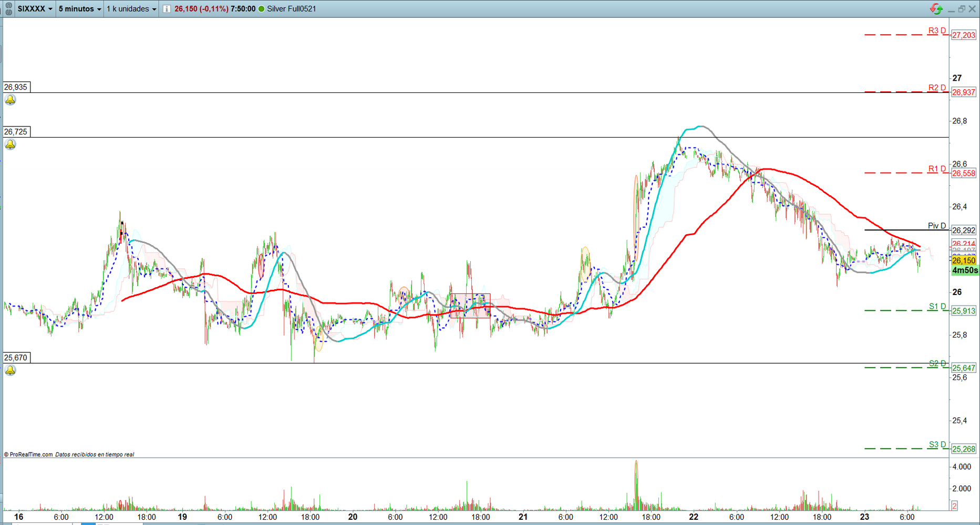The width and height of the screenshot is (980, 525).
Task: Click the alert bell under 26,935
Action: [10, 100]
